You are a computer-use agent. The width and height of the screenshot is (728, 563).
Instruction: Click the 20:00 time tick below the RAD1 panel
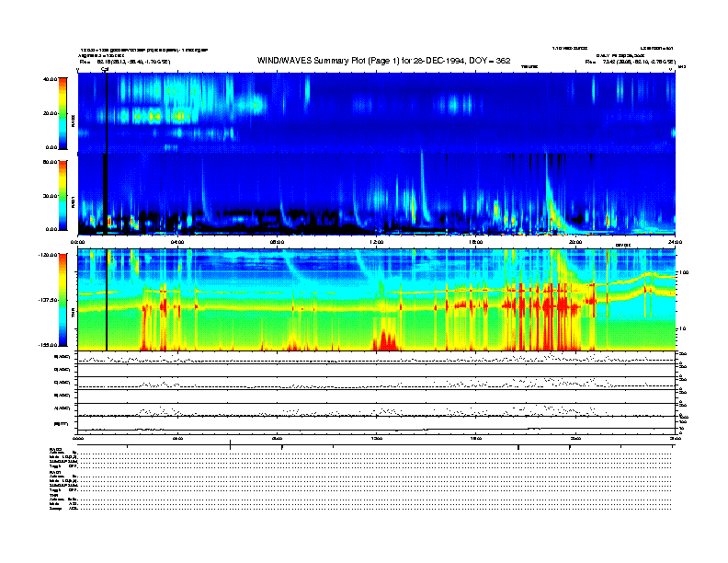(575, 242)
